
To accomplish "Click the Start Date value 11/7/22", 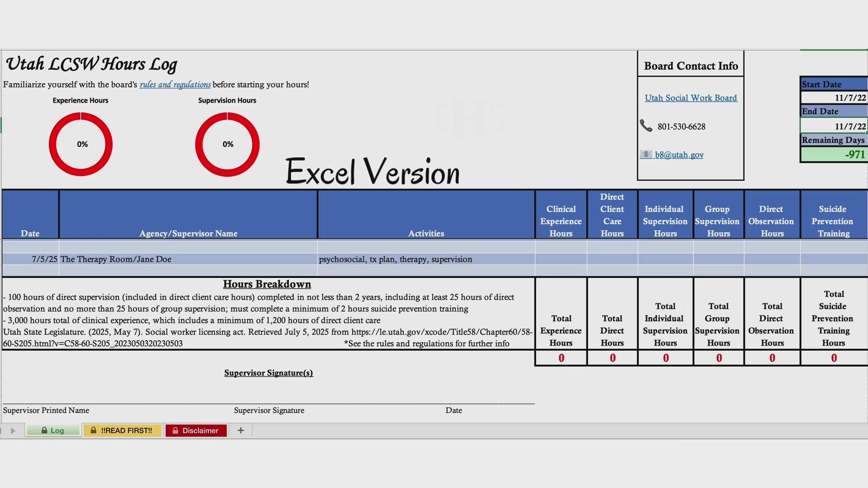I will 834,98.
